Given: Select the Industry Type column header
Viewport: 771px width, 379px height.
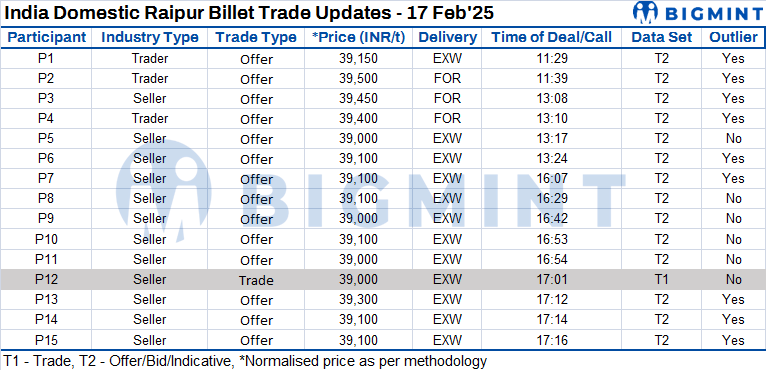Looking at the screenshot, I should [149, 37].
